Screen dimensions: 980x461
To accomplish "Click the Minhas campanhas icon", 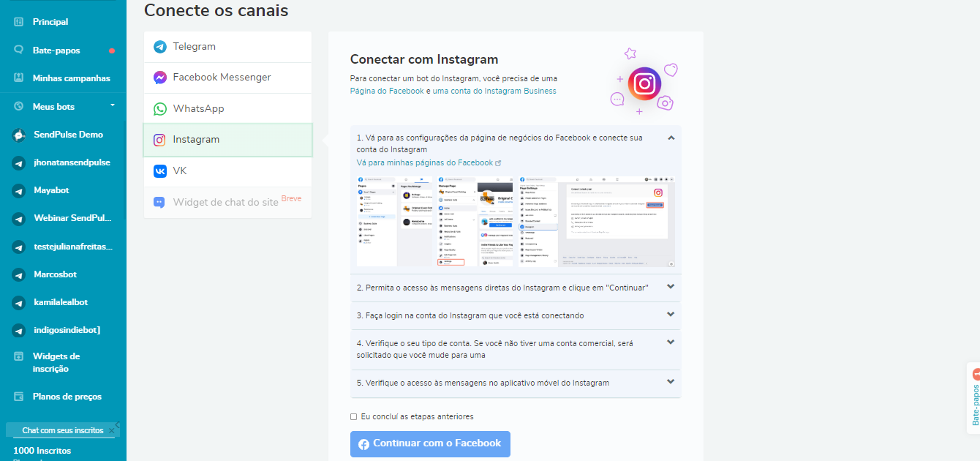I will click(x=19, y=78).
